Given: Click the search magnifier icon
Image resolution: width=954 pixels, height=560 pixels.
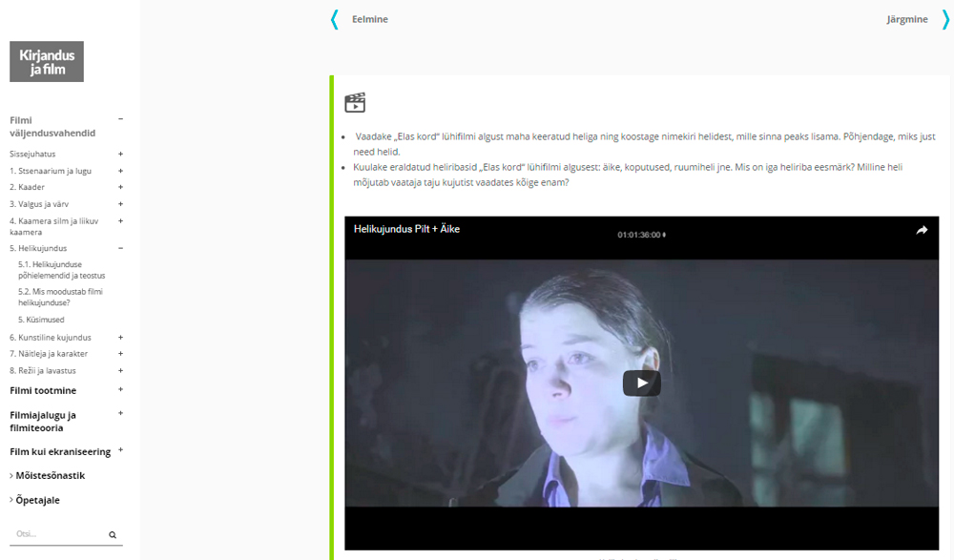Looking at the screenshot, I should 113,535.
